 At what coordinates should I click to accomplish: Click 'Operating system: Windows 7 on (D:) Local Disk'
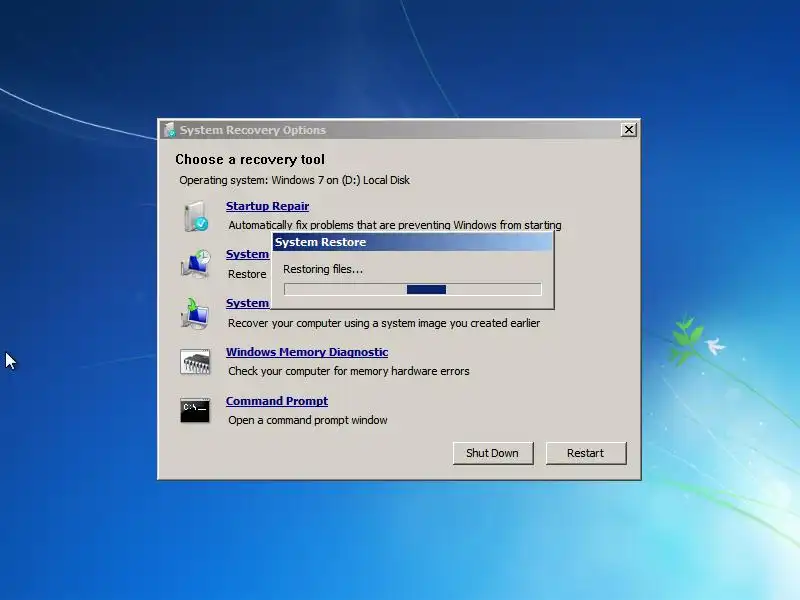coord(294,180)
